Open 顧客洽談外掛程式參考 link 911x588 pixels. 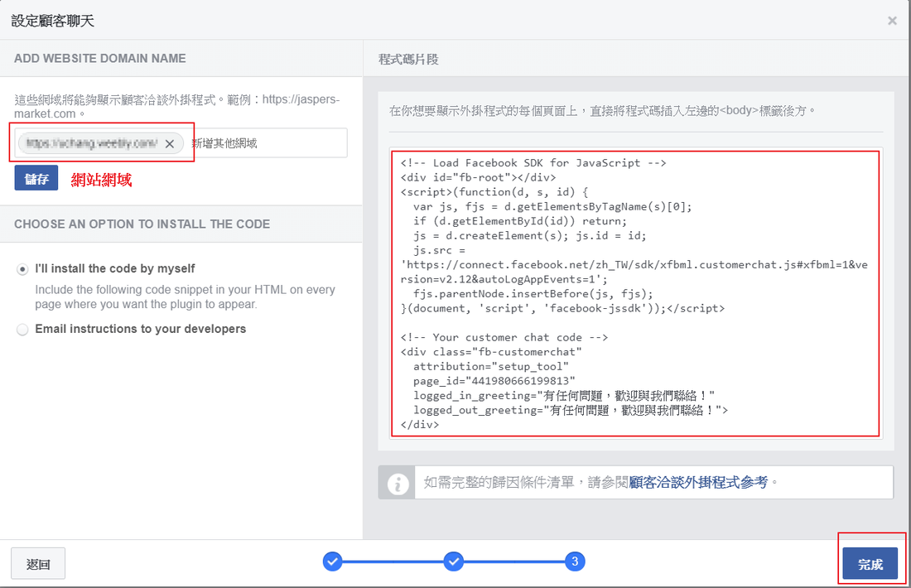point(698,482)
